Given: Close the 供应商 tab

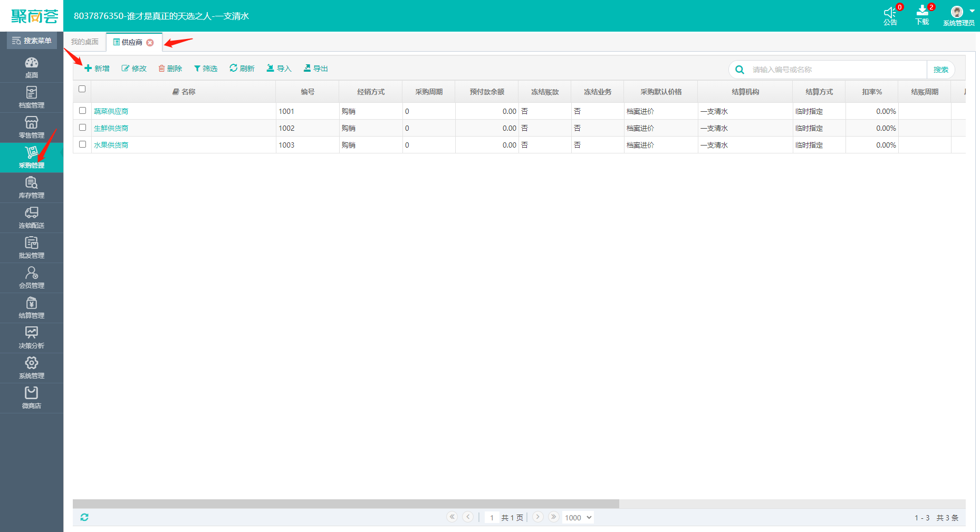Looking at the screenshot, I should point(150,43).
